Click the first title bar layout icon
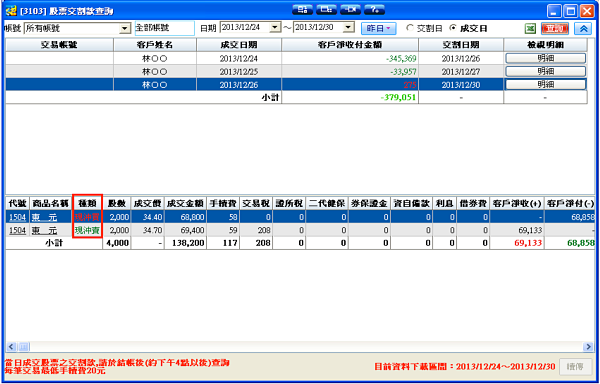 pyautogui.click(x=302, y=10)
